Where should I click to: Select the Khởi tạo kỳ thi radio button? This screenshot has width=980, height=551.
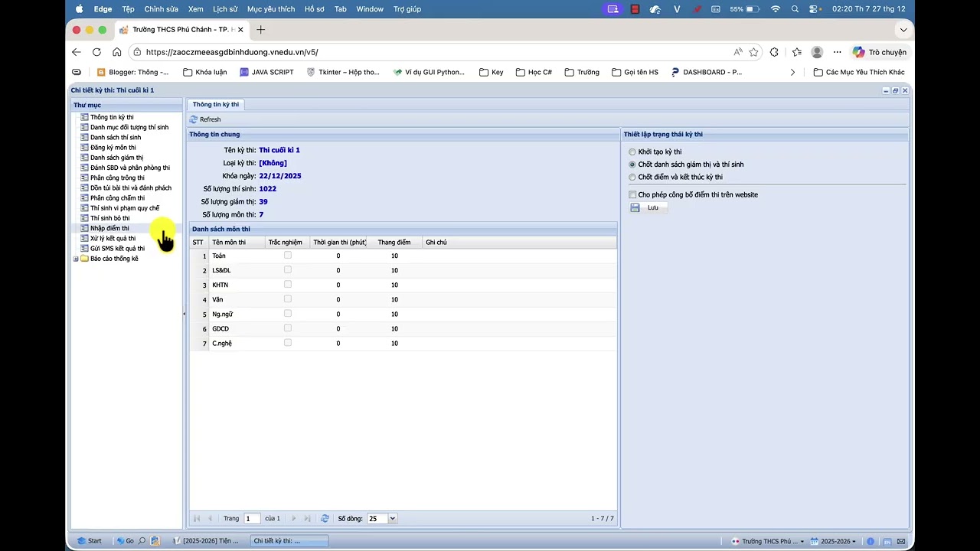click(x=632, y=152)
